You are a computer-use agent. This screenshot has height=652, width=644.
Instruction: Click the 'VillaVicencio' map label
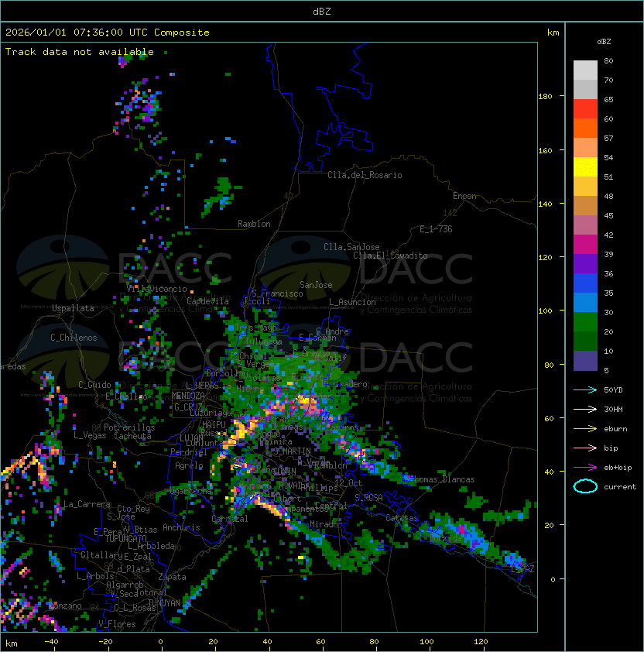156,289
